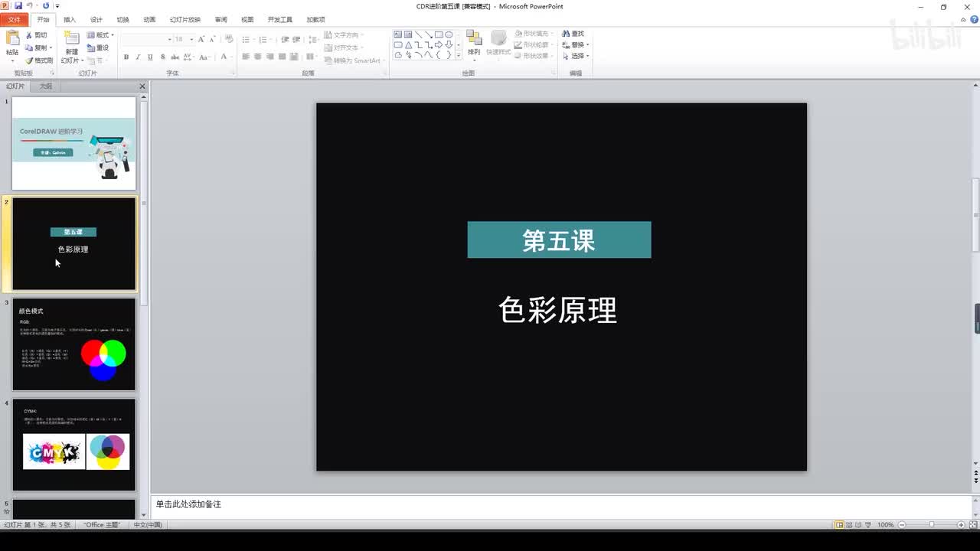Choose the oval shape from the gallery

[449, 34]
